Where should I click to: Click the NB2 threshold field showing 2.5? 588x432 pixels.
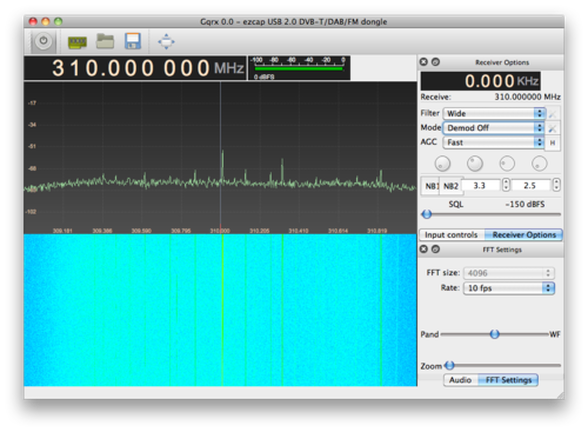(x=531, y=186)
